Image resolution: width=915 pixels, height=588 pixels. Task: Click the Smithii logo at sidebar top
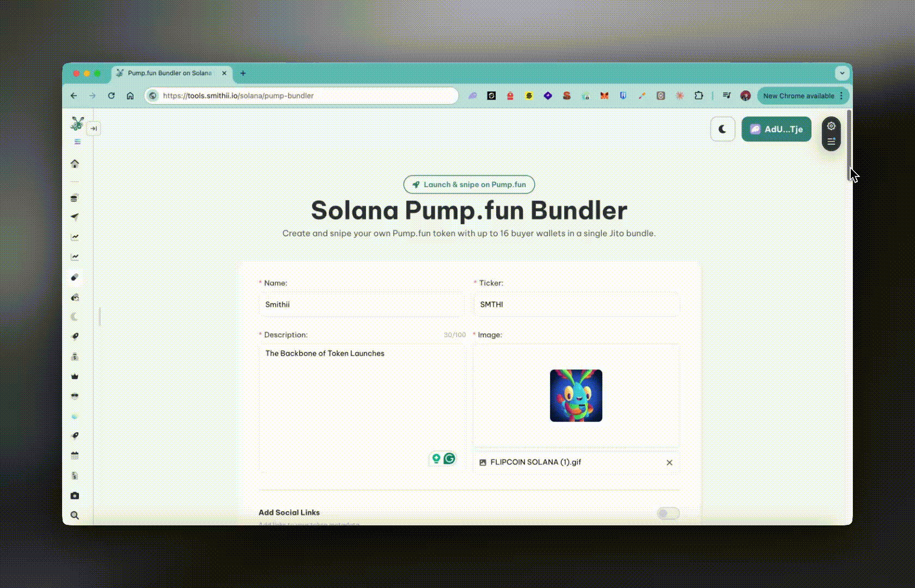[77, 124]
